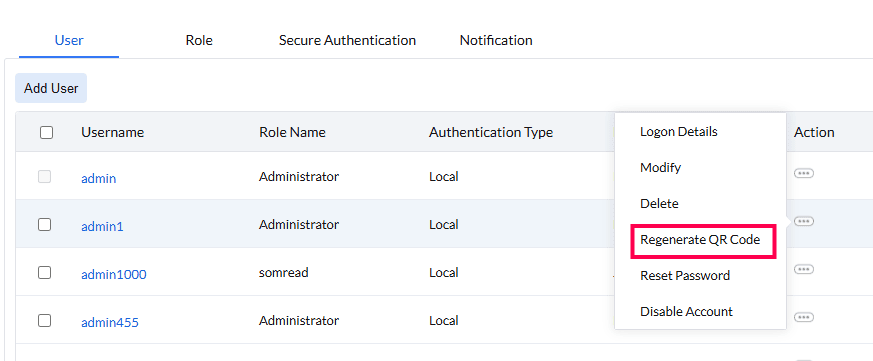
Task: Open the action menu for admin1000 row
Action: pyautogui.click(x=803, y=269)
